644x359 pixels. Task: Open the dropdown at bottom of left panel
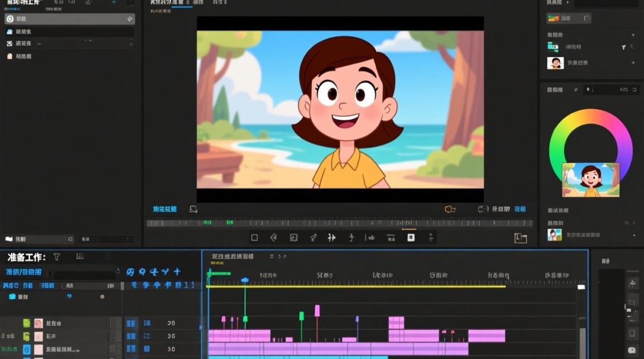[x=39, y=239]
